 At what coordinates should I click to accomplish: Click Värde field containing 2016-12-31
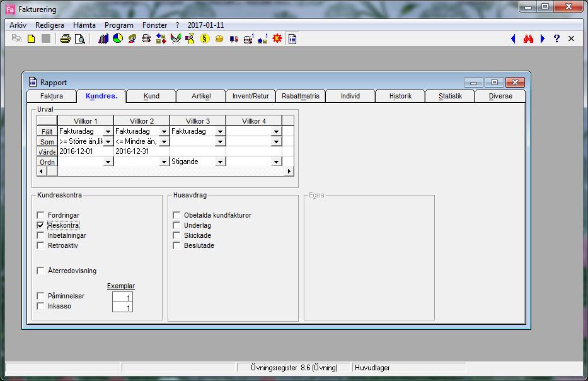(x=142, y=151)
